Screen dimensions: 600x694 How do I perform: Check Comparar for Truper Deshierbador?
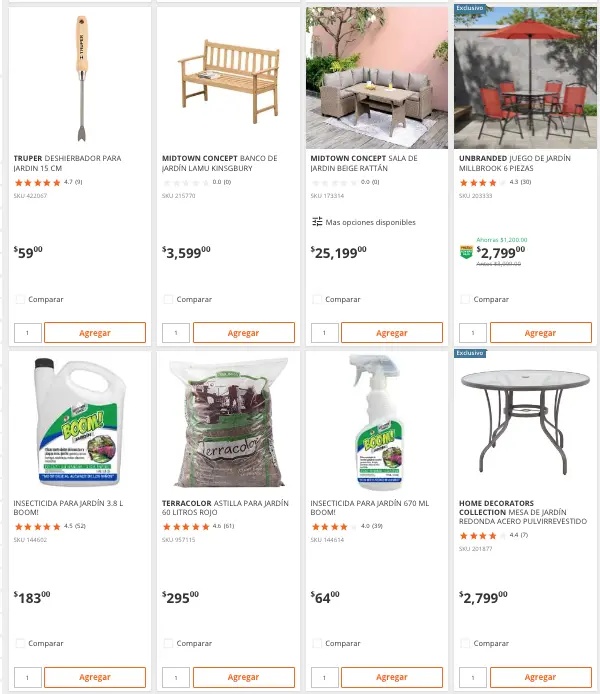pos(20,299)
